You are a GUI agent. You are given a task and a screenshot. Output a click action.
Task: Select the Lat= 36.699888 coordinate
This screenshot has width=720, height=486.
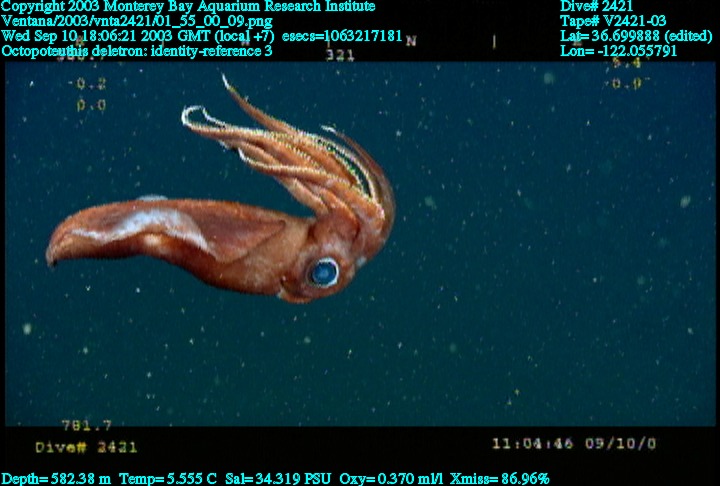pos(637,36)
